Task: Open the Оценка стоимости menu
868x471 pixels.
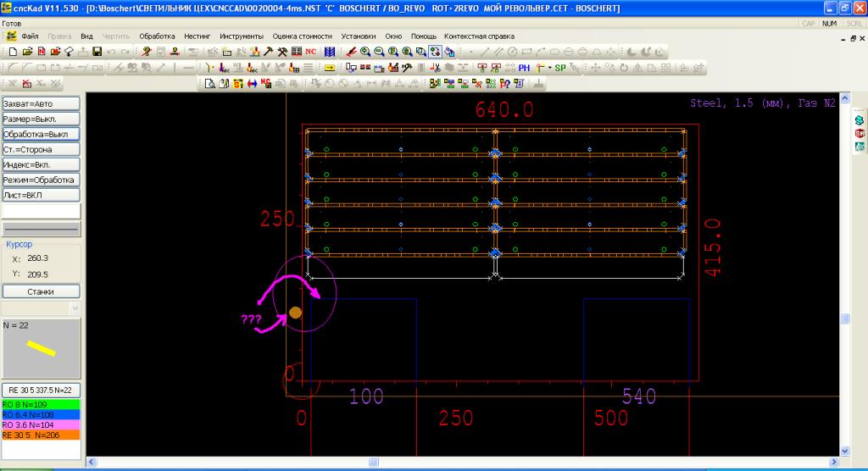Action: (x=303, y=36)
